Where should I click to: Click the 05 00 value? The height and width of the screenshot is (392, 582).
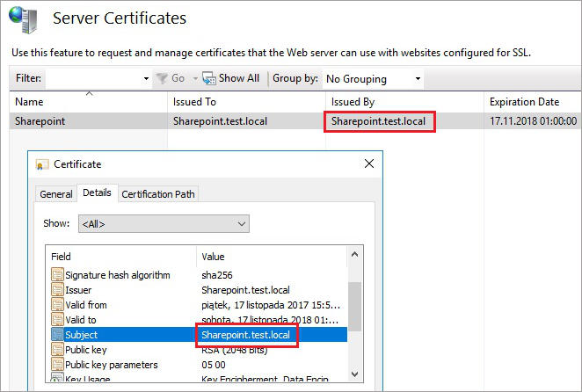coord(214,365)
